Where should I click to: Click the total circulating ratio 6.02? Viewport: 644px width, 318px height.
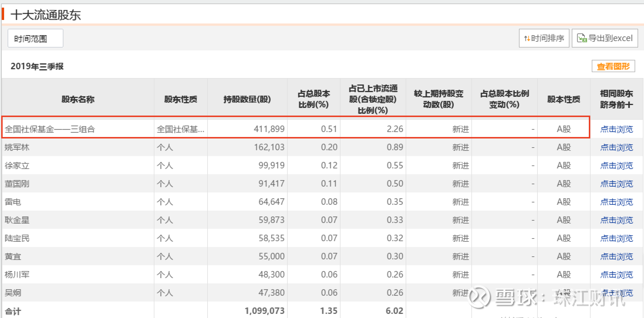[x=394, y=311]
